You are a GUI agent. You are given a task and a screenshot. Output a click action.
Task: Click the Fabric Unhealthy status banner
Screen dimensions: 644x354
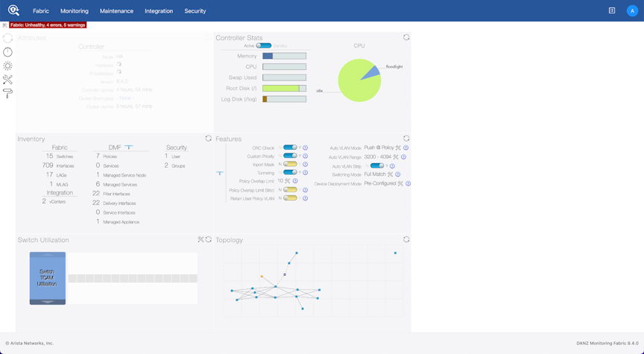pyautogui.click(x=48, y=25)
